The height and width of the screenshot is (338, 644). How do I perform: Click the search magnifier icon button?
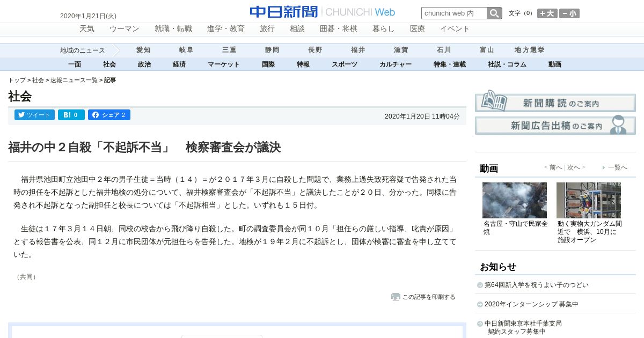click(494, 13)
